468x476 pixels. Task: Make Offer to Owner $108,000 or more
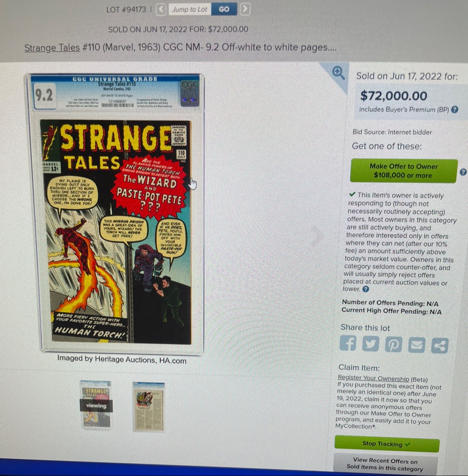[404, 171]
